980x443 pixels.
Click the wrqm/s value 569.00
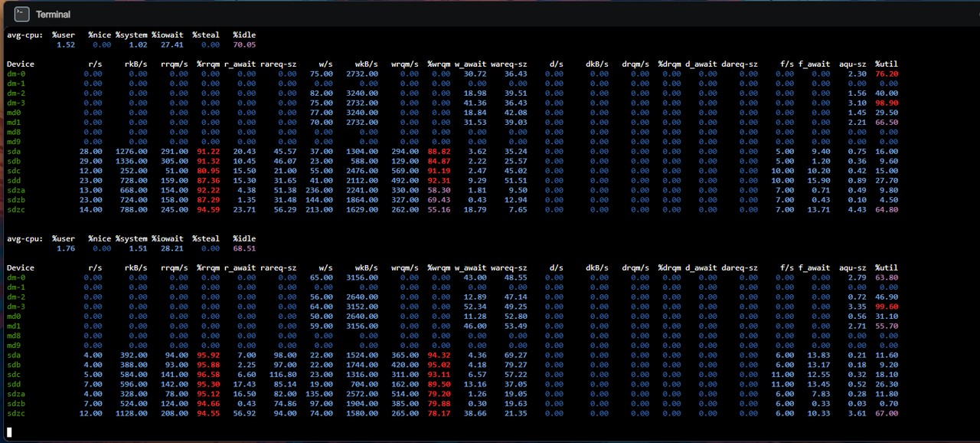pos(406,171)
